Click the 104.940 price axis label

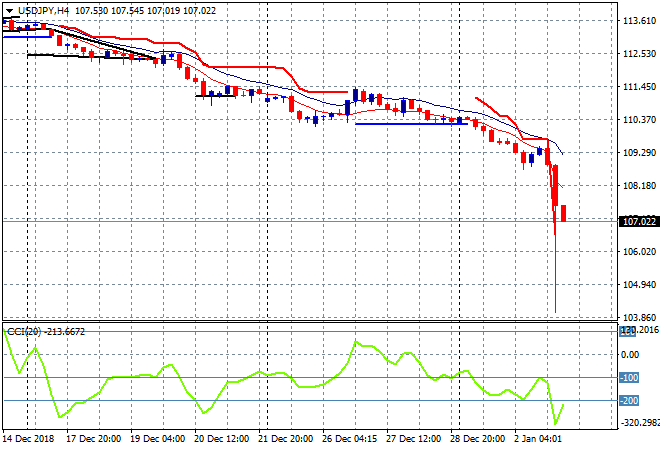[639, 285]
